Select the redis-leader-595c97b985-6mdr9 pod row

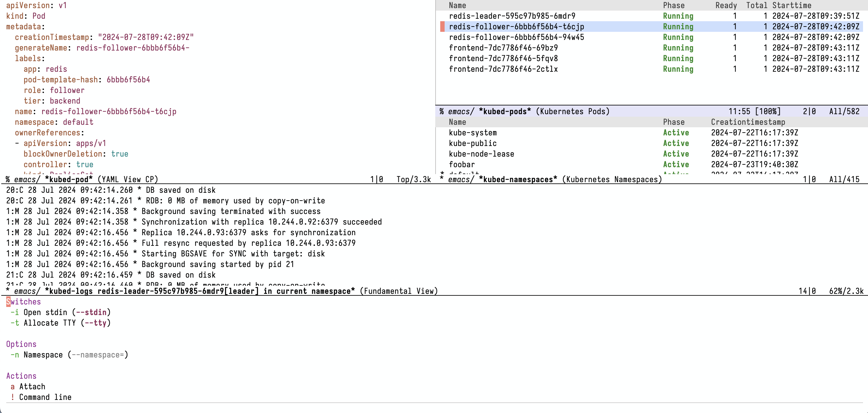(x=512, y=16)
